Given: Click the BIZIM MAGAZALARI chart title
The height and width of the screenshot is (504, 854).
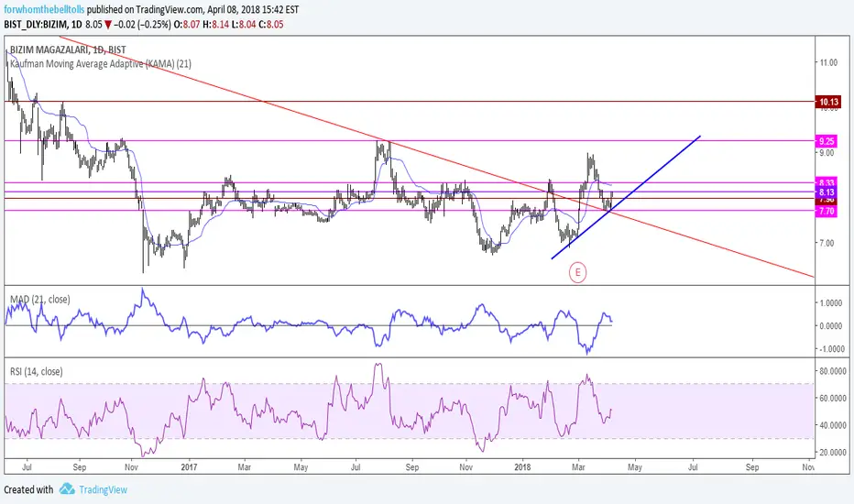Looking at the screenshot, I should click(68, 49).
